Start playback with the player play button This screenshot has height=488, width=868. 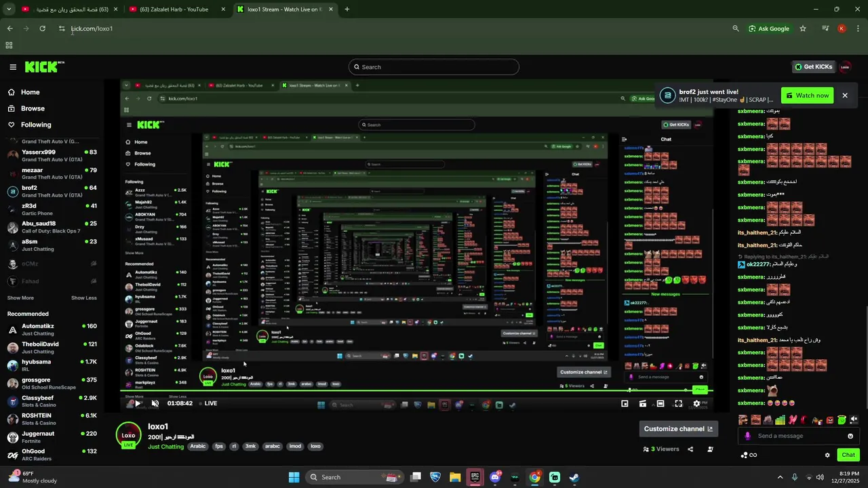(138, 403)
